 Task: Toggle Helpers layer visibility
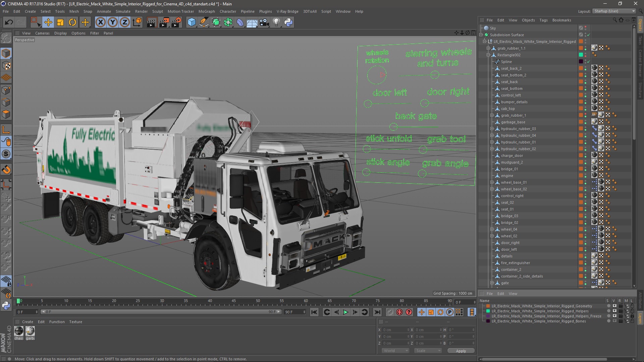tap(614, 311)
